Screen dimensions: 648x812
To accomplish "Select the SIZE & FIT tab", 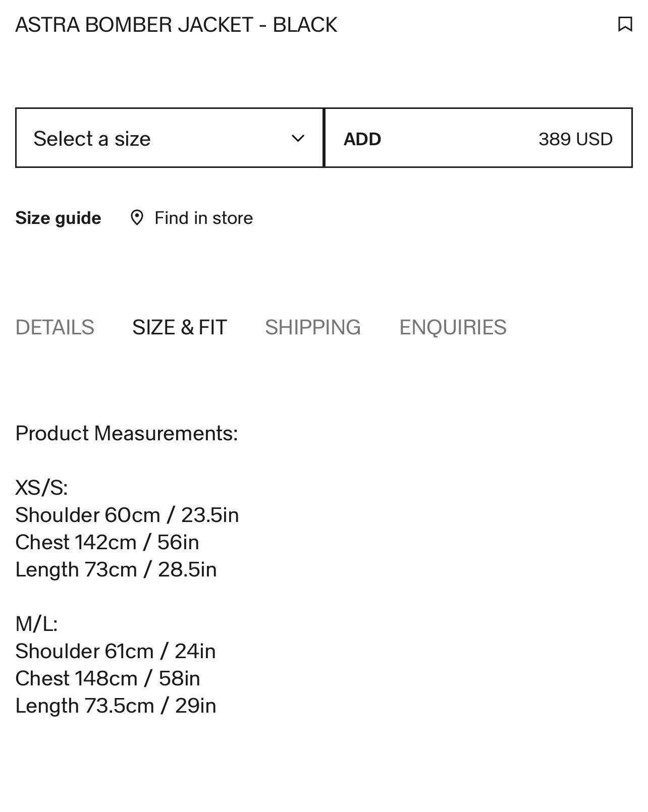I will pos(180,327).
